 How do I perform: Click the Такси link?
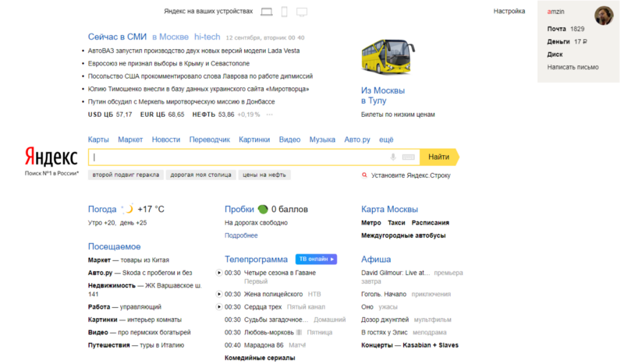click(396, 223)
